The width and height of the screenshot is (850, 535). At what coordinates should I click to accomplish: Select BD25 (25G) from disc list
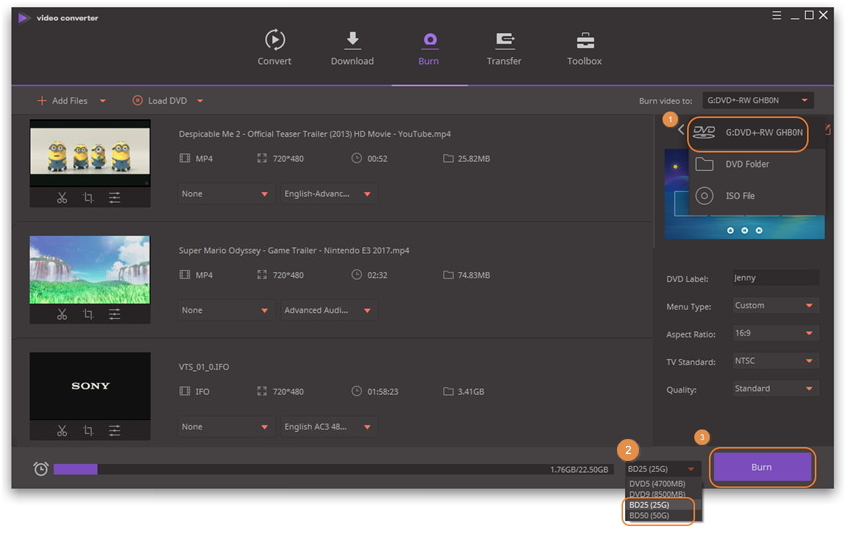click(649, 505)
